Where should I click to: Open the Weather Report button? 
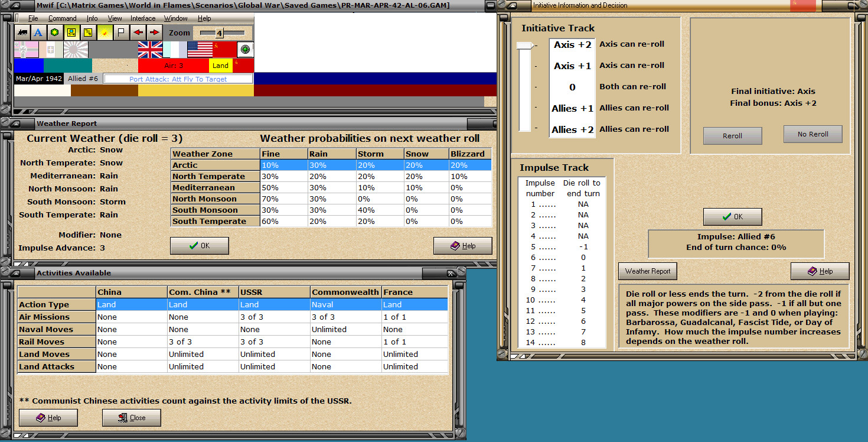click(x=648, y=271)
